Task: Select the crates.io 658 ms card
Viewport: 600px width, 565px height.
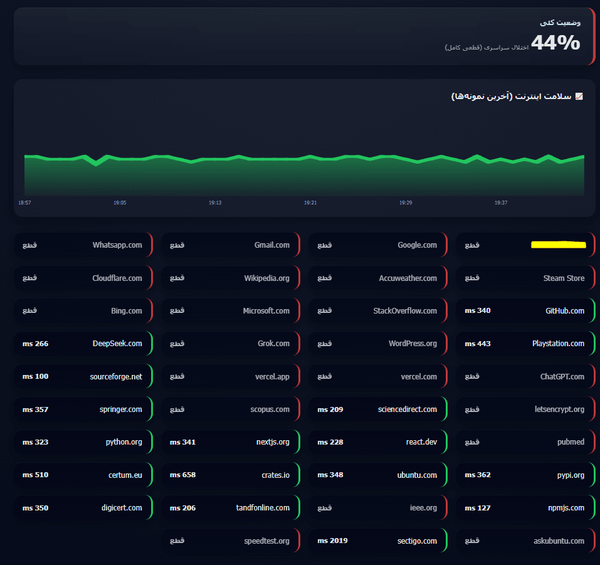Action: [x=231, y=475]
